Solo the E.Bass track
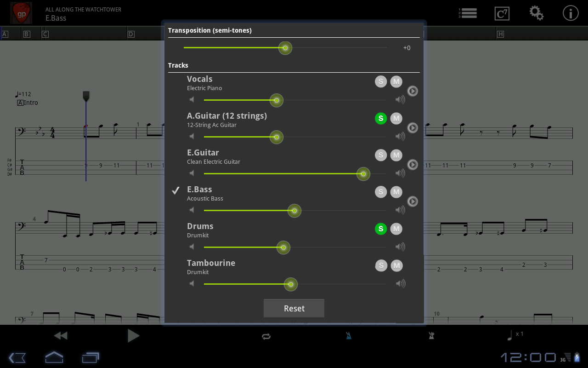588x368 pixels. pos(381,192)
